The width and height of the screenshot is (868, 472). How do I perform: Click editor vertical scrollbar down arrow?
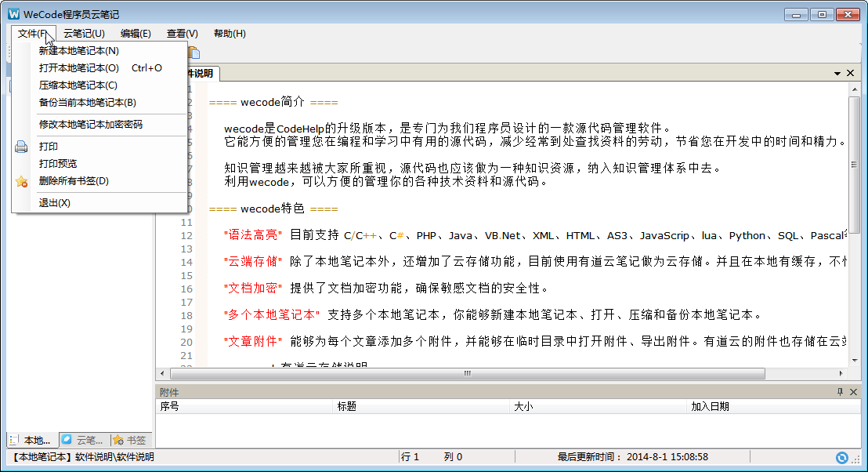(x=855, y=360)
